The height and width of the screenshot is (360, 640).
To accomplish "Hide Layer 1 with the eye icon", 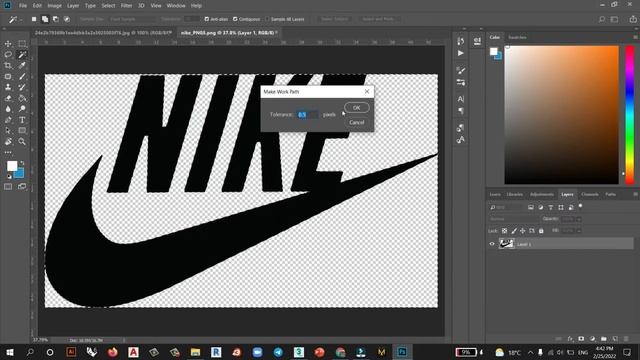I will coord(492,244).
